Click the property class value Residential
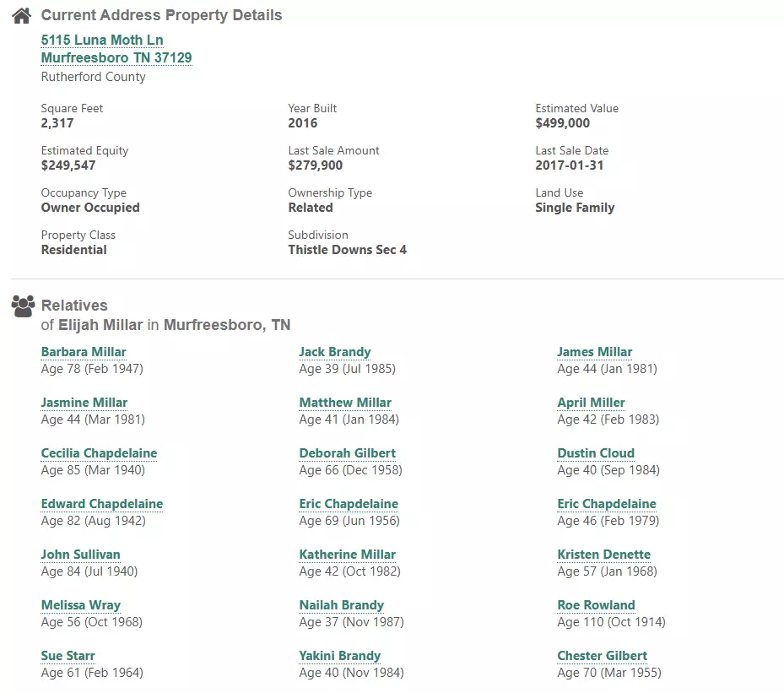This screenshot has height=693, width=784. 74,250
